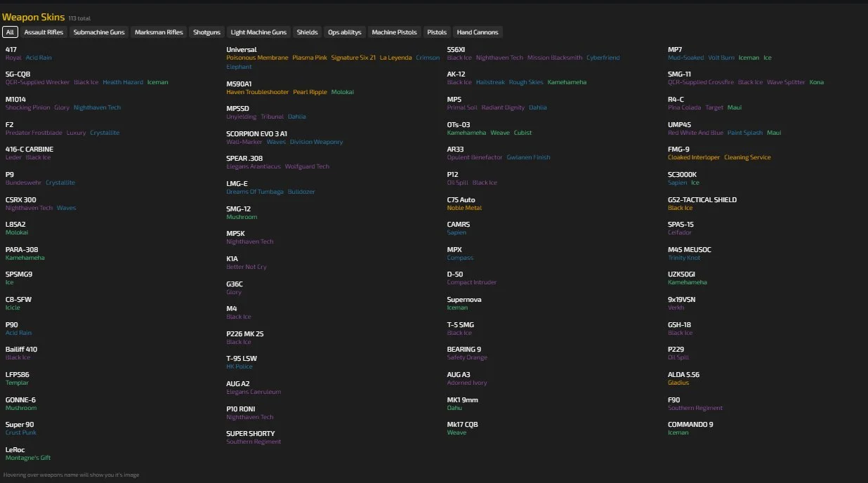The width and height of the screenshot is (868, 483).
Task: Click the All filter tab
Action: pos(10,32)
